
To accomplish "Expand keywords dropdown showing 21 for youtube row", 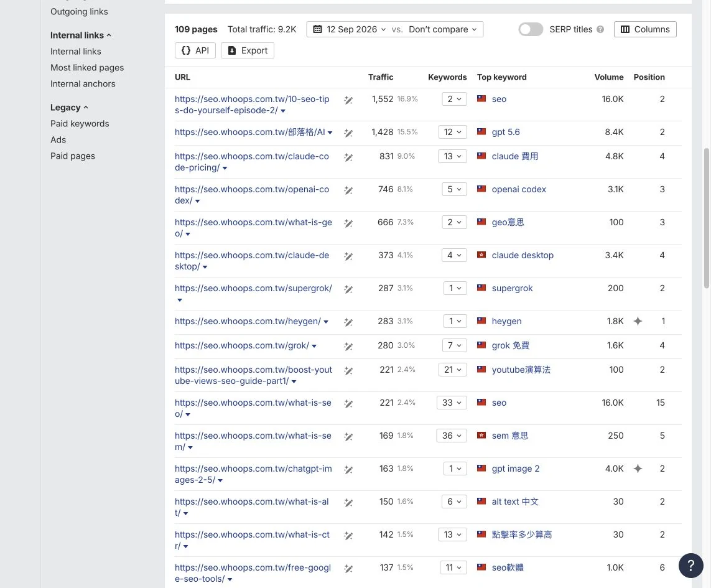I will coord(452,370).
